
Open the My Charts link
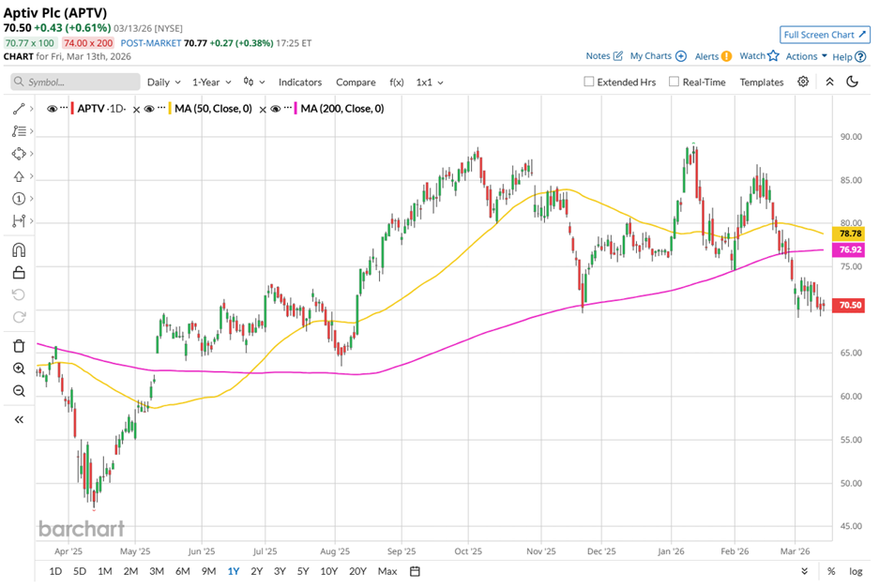coord(658,56)
